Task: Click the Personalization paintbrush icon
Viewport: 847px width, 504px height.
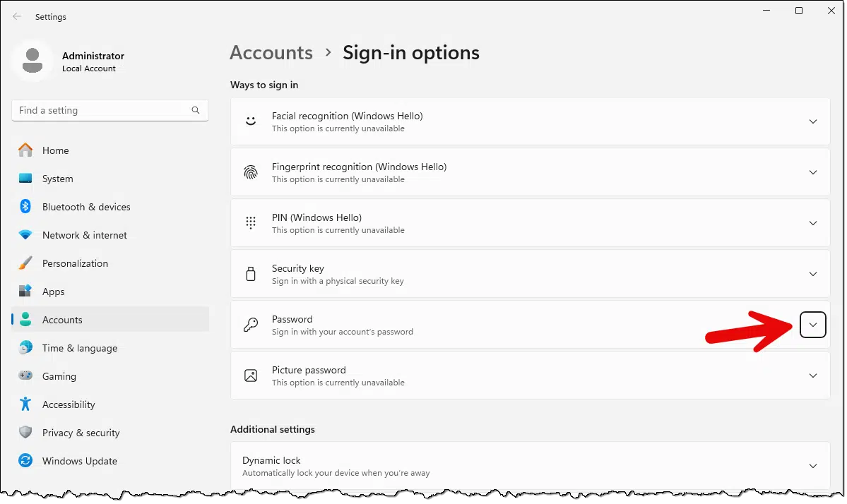Action: [x=25, y=263]
